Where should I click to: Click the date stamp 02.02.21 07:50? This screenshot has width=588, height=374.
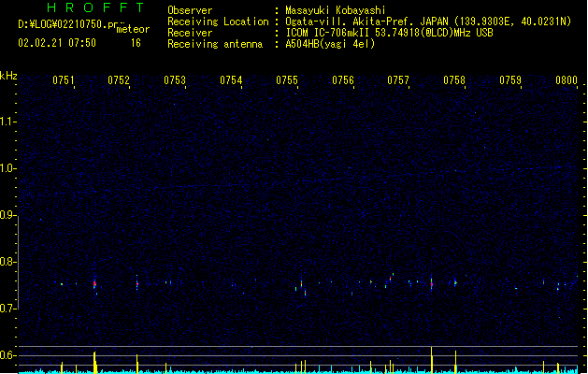[57, 43]
